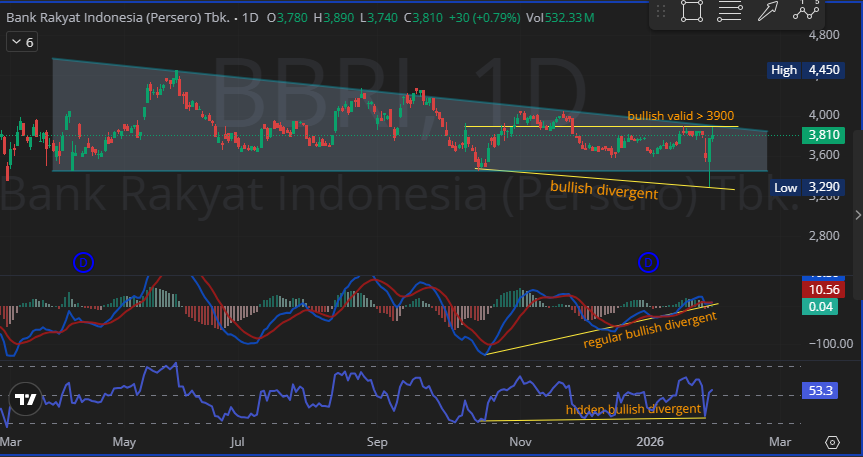Click the green 0.04 histogram value label

pyautogui.click(x=821, y=306)
